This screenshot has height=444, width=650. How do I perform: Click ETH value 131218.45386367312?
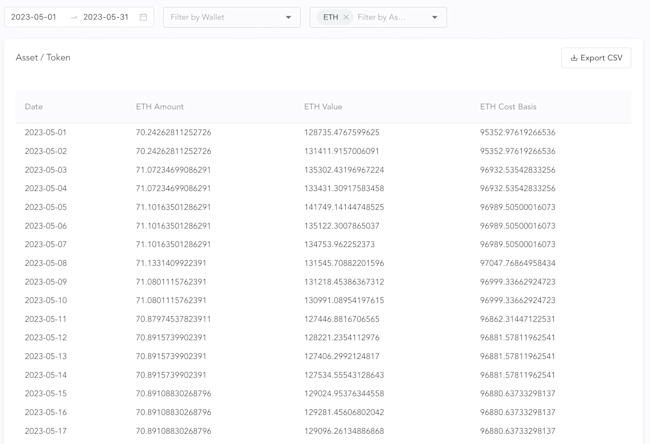coord(344,281)
